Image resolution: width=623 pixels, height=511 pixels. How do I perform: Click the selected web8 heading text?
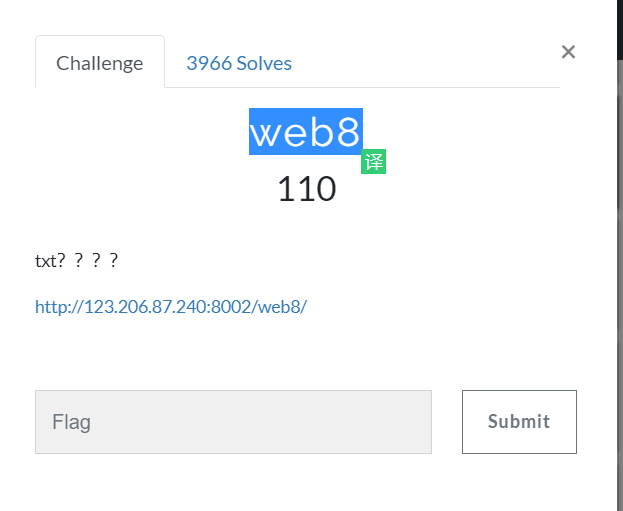[306, 131]
